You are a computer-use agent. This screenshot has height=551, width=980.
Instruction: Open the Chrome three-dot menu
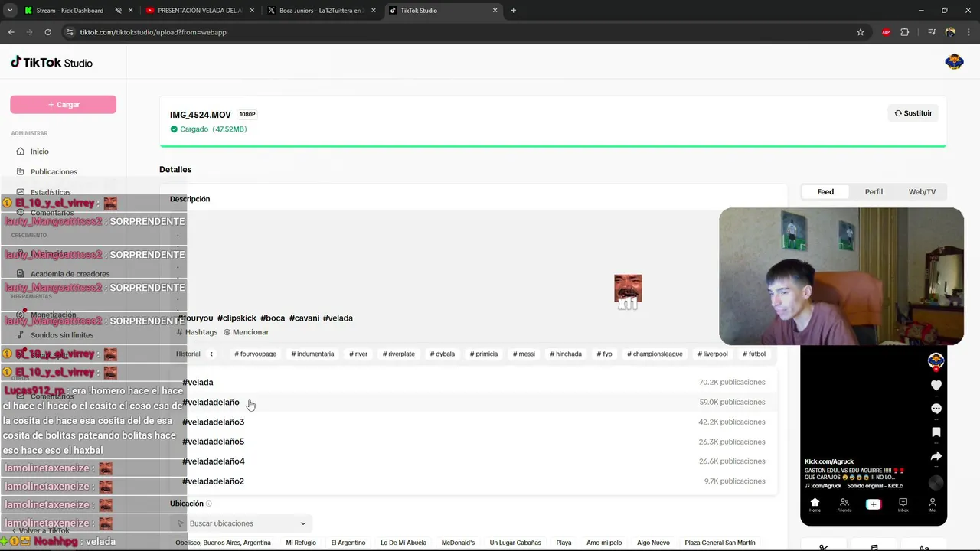969,32
